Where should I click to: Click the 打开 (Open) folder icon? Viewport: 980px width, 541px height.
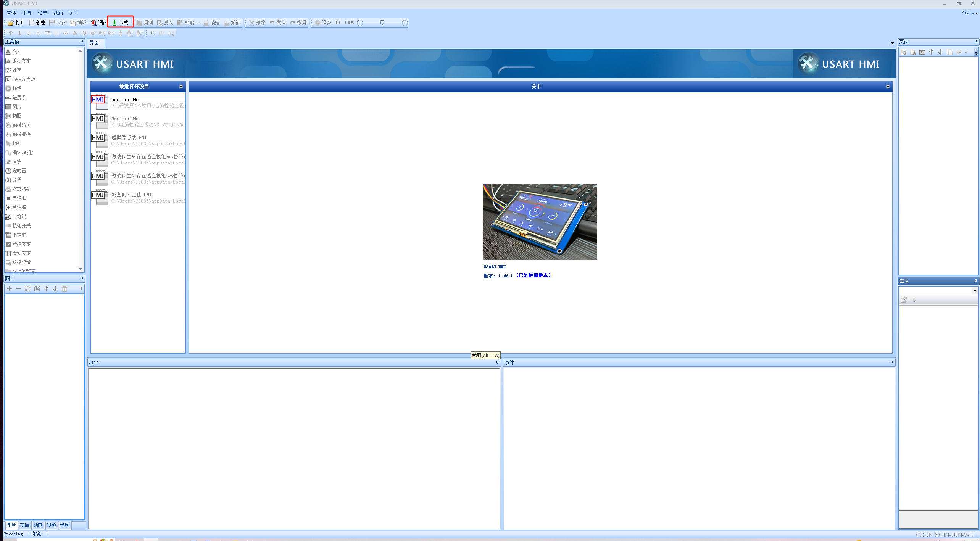point(11,23)
